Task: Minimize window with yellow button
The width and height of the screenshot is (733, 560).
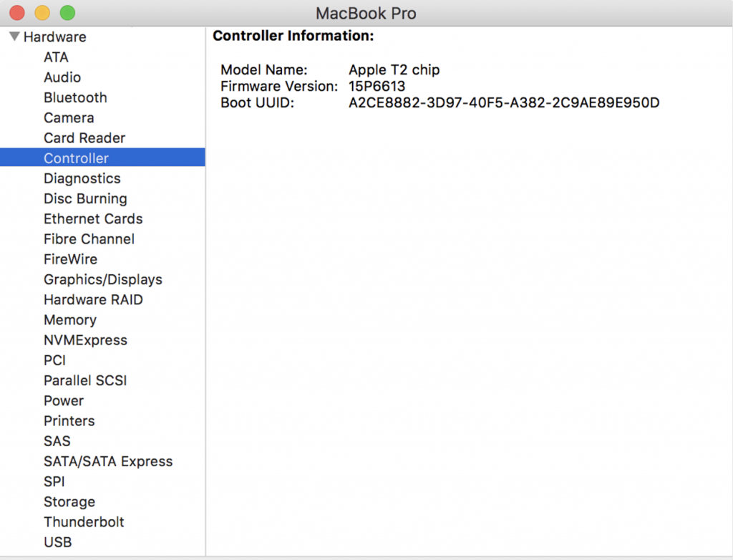Action: [x=42, y=13]
